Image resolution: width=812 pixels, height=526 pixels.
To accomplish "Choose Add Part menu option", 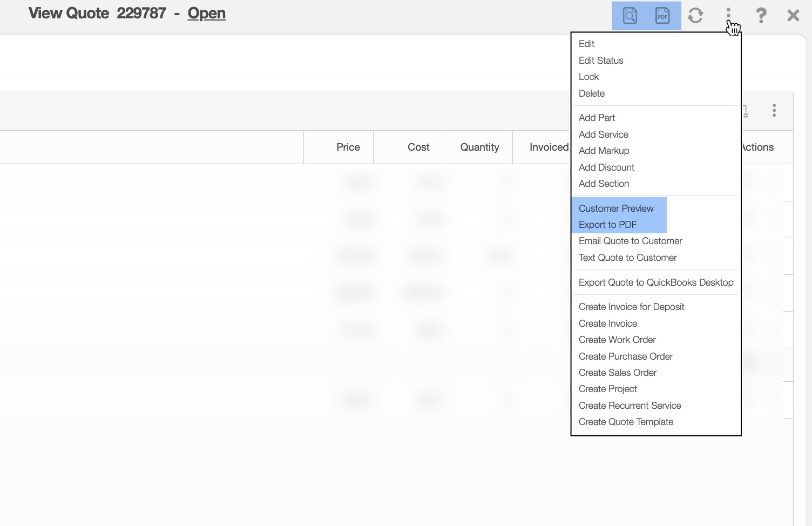I will pyautogui.click(x=597, y=118).
